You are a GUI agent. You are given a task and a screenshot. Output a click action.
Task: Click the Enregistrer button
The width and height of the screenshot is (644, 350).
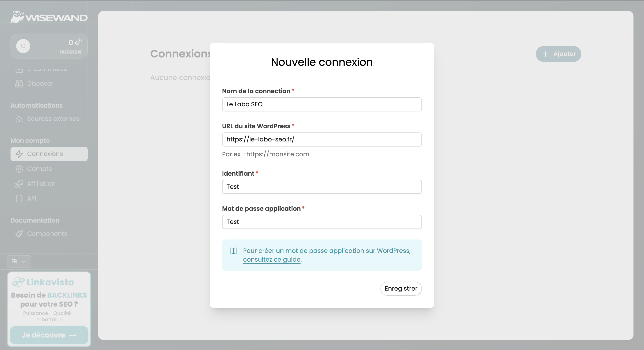(401, 288)
